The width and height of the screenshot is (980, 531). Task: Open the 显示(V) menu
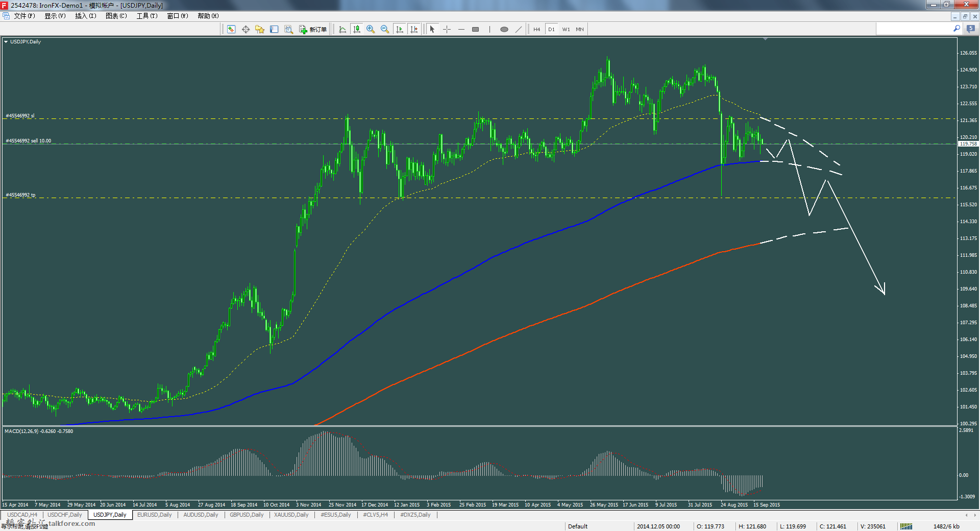[55, 16]
